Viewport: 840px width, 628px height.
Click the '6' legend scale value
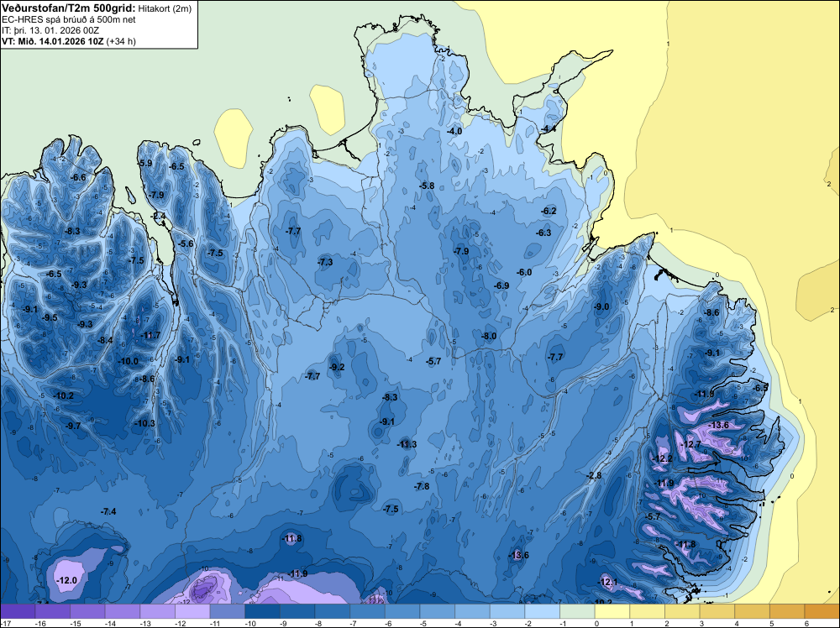pyautogui.click(x=806, y=623)
